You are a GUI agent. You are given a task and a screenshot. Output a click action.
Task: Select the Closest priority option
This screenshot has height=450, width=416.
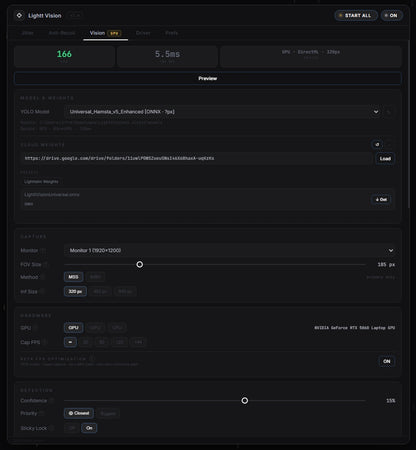pos(79,413)
